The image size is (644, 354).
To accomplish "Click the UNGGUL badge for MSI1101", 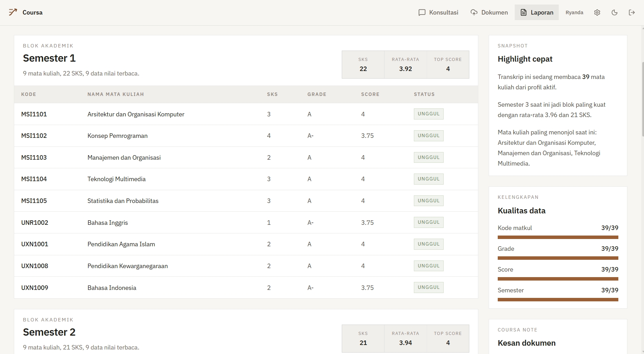I will pos(428,114).
